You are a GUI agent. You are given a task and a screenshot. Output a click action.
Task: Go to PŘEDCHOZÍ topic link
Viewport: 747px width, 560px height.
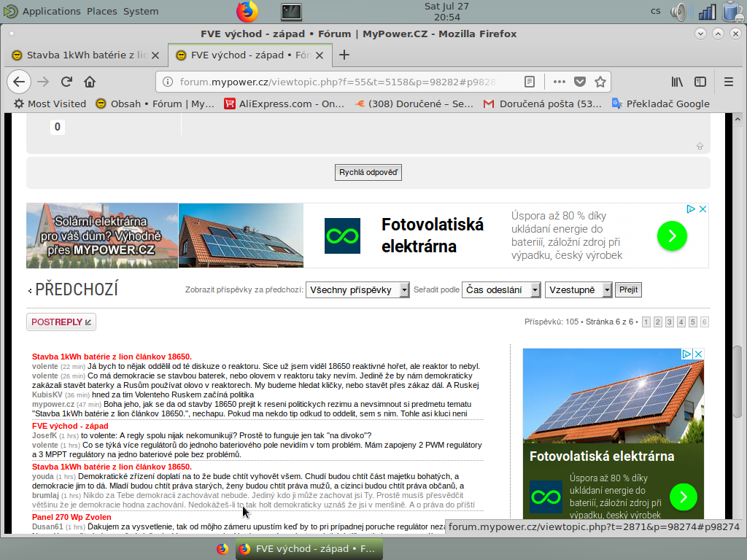click(76, 289)
